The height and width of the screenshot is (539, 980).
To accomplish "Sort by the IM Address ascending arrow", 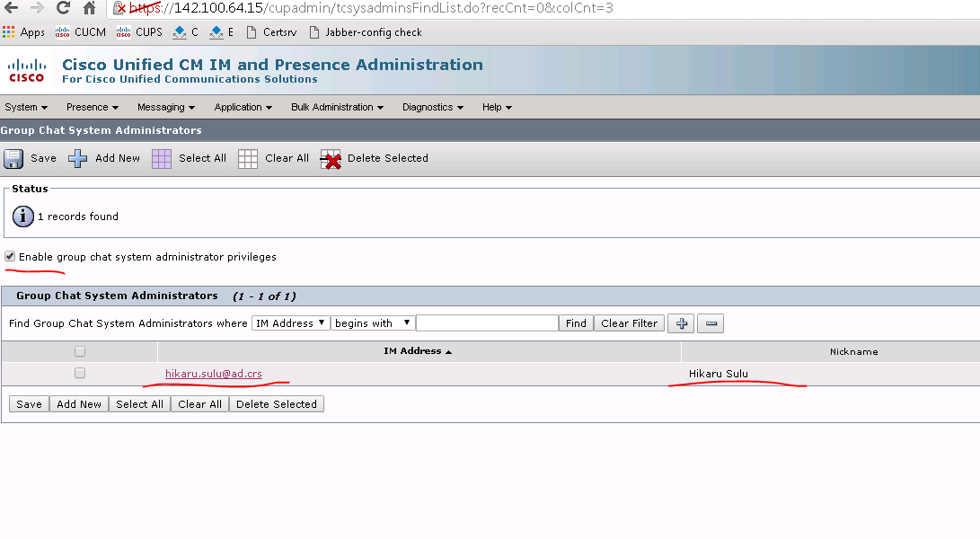I will click(x=449, y=352).
